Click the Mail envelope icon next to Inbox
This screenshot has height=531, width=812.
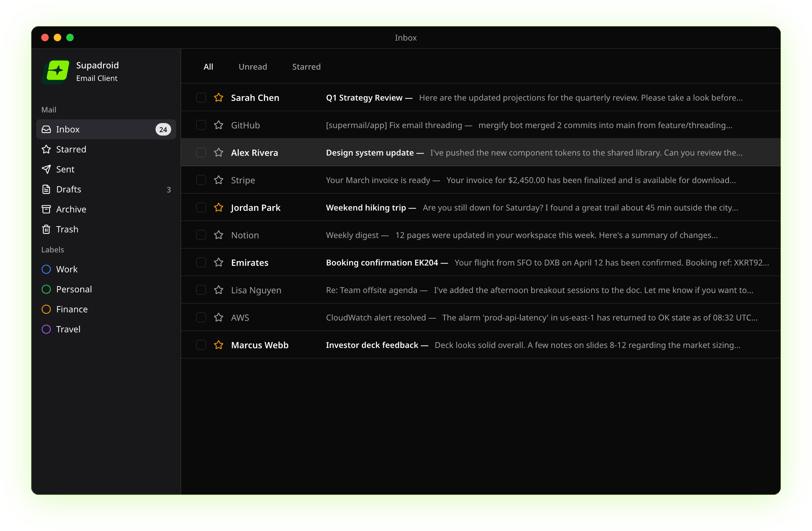click(47, 129)
